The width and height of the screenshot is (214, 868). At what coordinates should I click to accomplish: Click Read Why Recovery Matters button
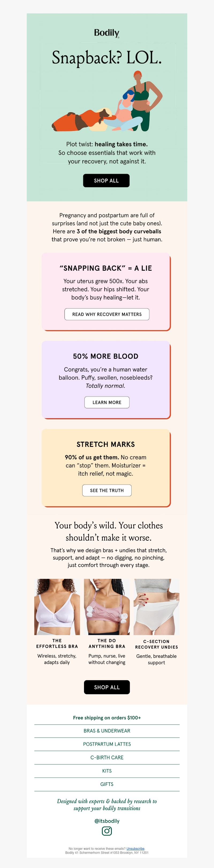(107, 314)
